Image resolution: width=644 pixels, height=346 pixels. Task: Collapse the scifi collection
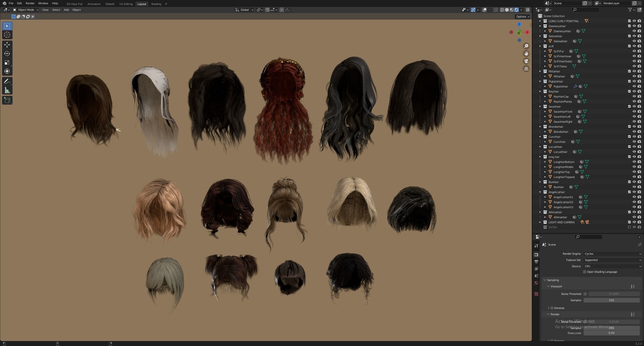[540, 46]
